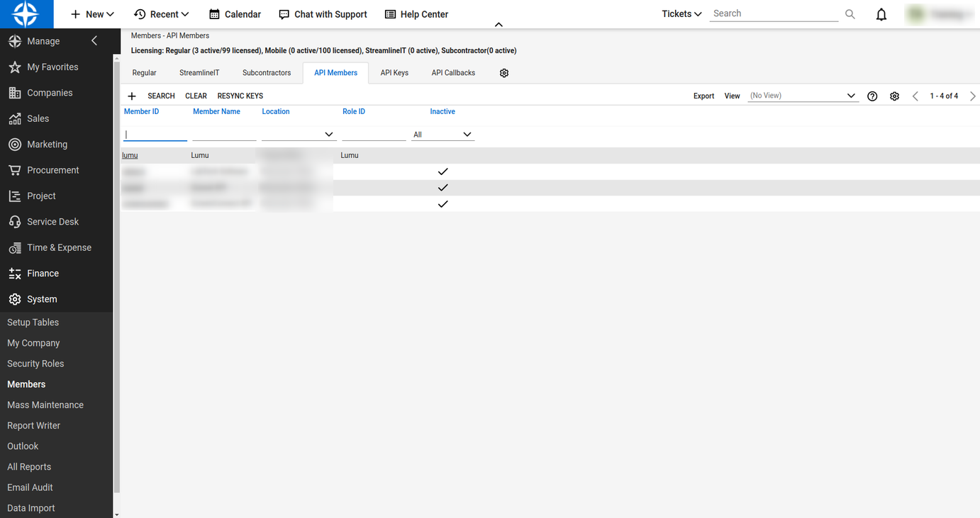Click the plus icon to add member
Image resolution: width=980 pixels, height=518 pixels.
coord(132,96)
